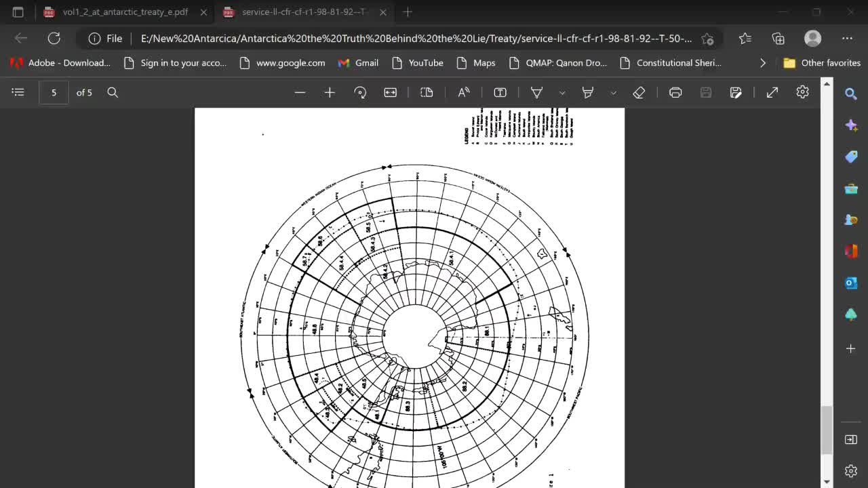Open Shopping tag in the sidebar
Viewport: 868px width, 488px height.
(x=851, y=157)
